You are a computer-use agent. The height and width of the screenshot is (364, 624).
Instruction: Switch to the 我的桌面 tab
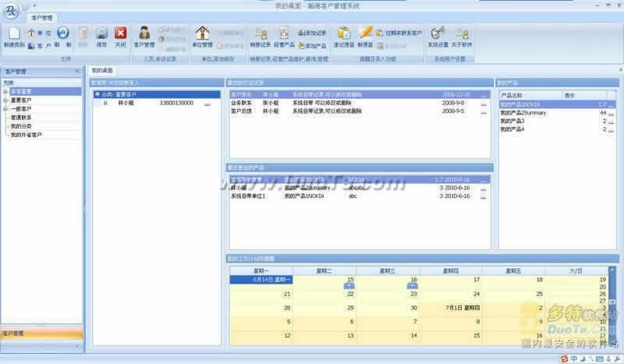tap(102, 71)
